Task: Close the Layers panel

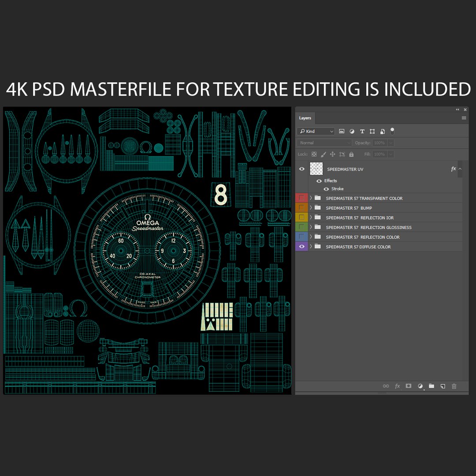Action: [x=465, y=110]
